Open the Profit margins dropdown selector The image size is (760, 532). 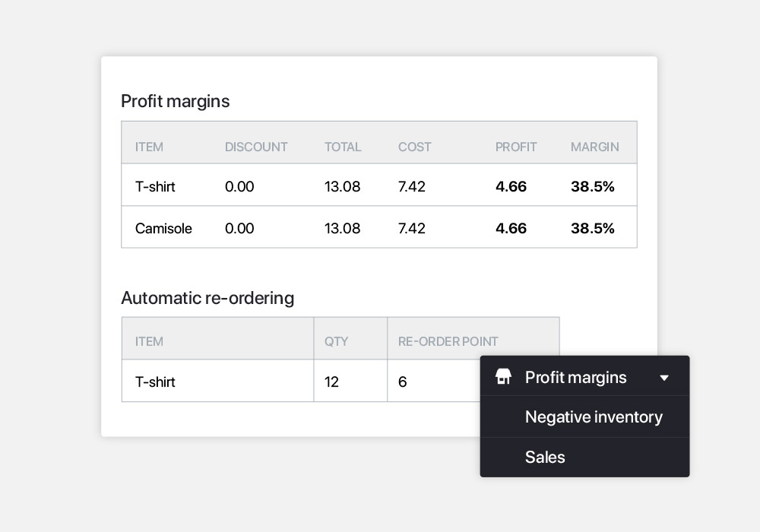[x=584, y=376]
